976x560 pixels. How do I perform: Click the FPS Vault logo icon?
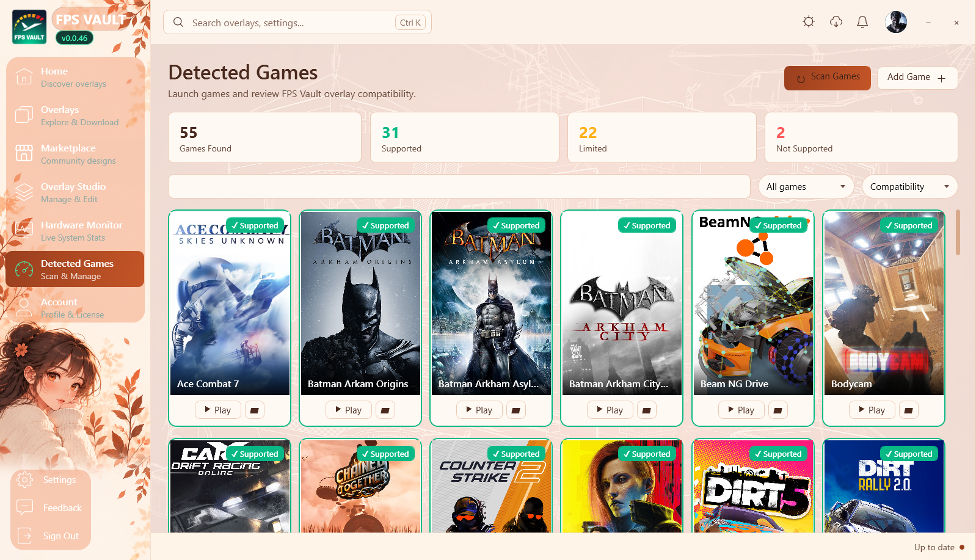(x=29, y=27)
